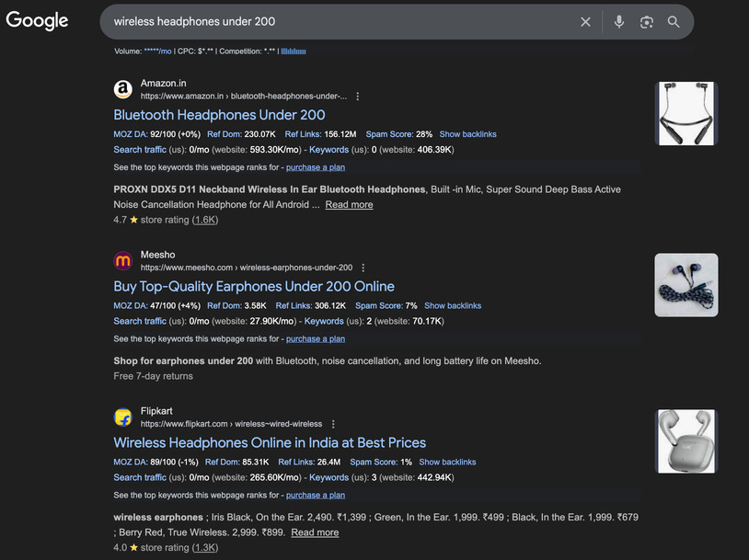Screen dimensions: 749x560
Task: Open 'Bluetooth Headphones Under 200' result
Action: click(219, 115)
